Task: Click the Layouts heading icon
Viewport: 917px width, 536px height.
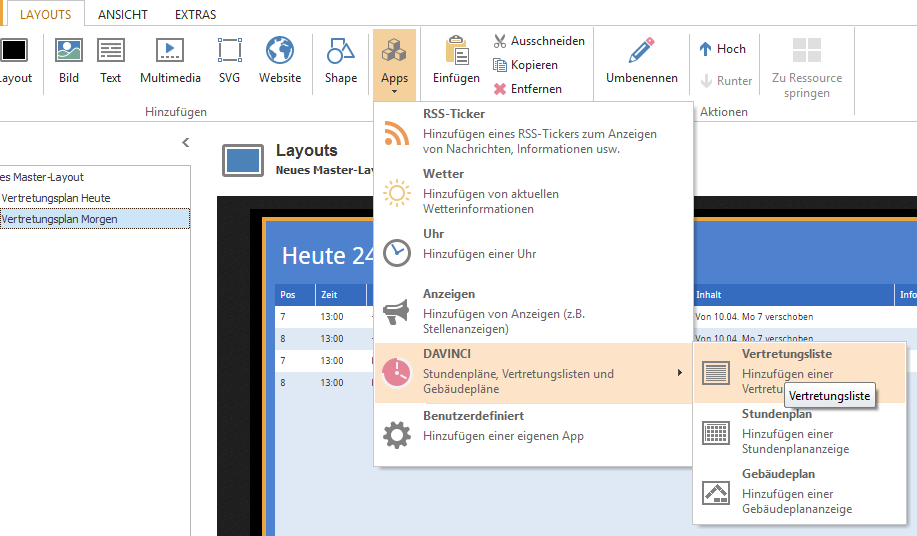Action: pyautogui.click(x=243, y=160)
